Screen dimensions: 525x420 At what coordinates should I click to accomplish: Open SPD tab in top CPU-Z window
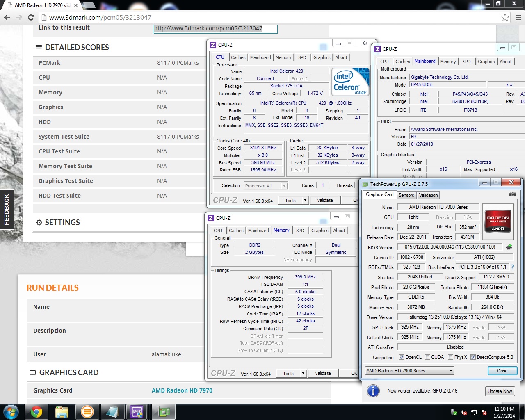point(302,57)
